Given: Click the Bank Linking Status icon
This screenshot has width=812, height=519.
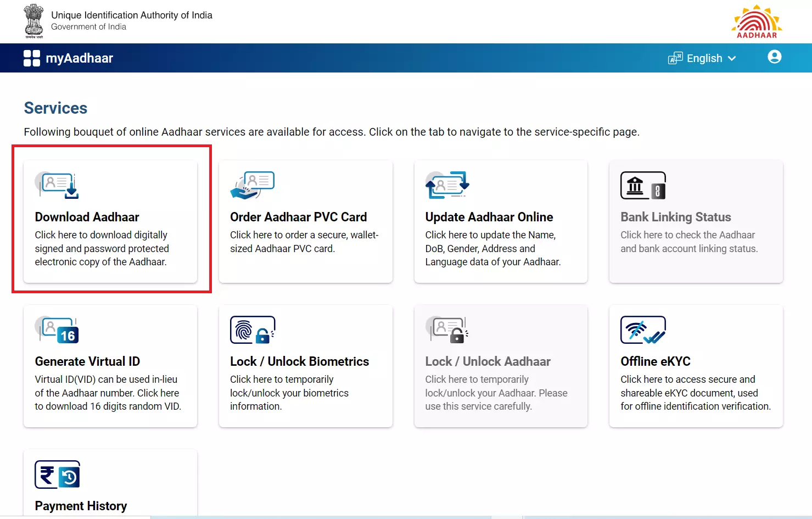Looking at the screenshot, I should (643, 185).
